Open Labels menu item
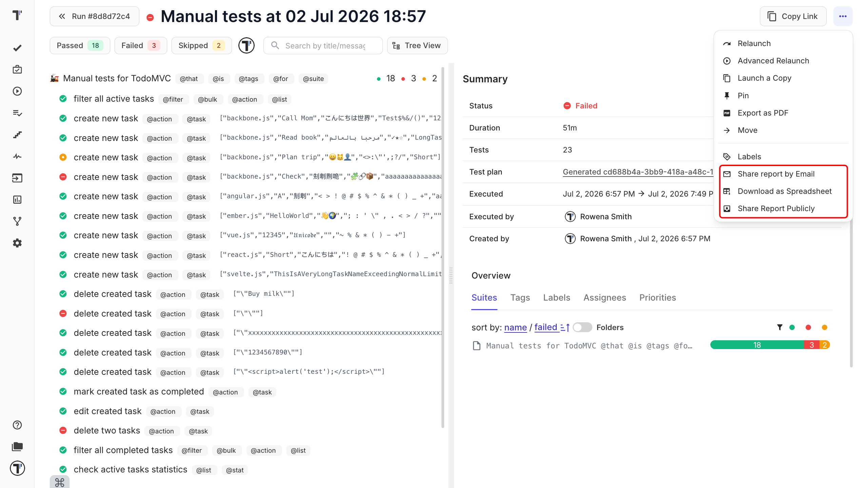The width and height of the screenshot is (868, 488). (x=783, y=157)
